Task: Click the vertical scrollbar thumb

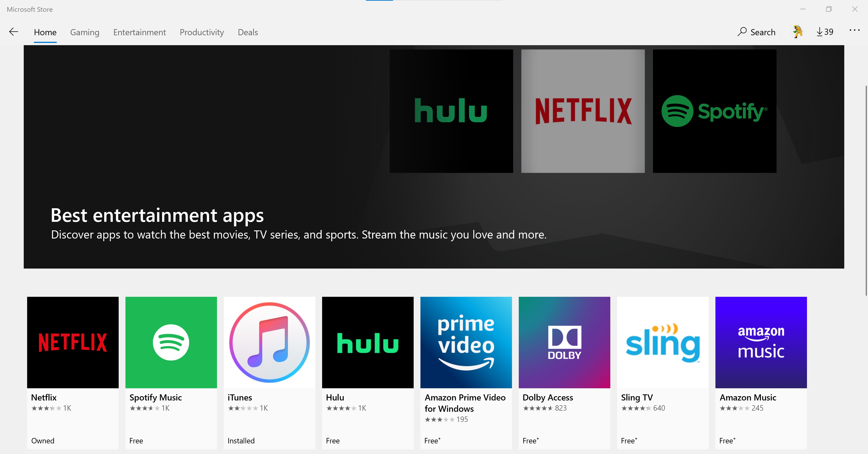Action: [866, 190]
